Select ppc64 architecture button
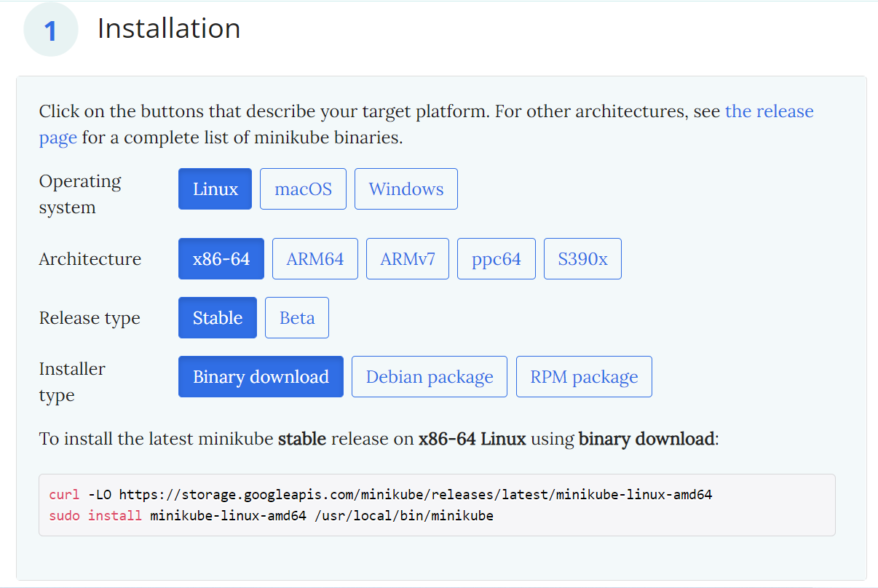Screen dimensions: 878x588 click(496, 259)
